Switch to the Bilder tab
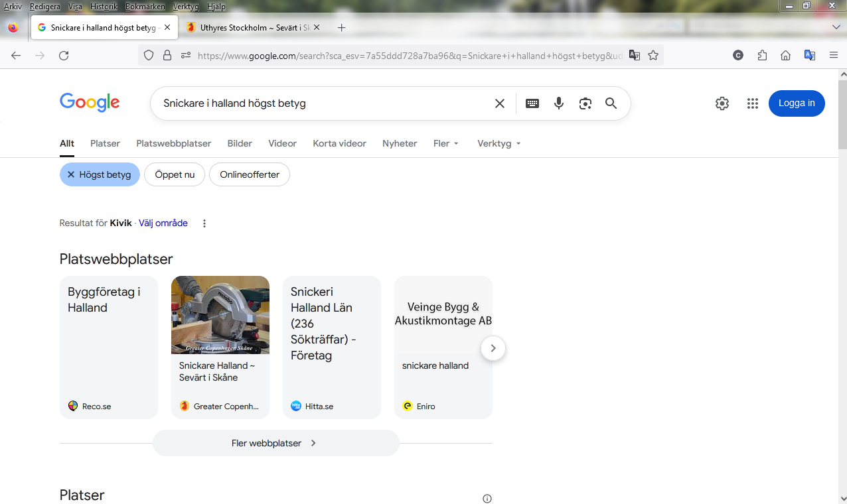 coord(240,143)
